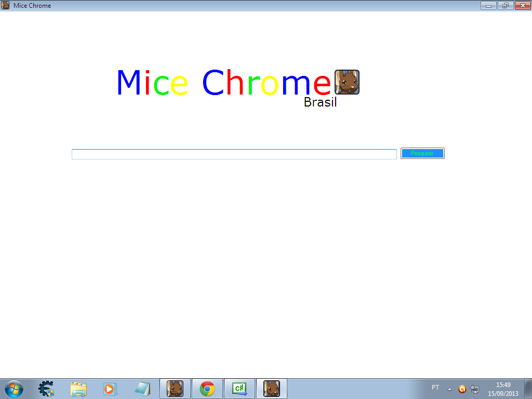Switch to second mouse-icon taskbar window
532x399 pixels.
(x=272, y=389)
